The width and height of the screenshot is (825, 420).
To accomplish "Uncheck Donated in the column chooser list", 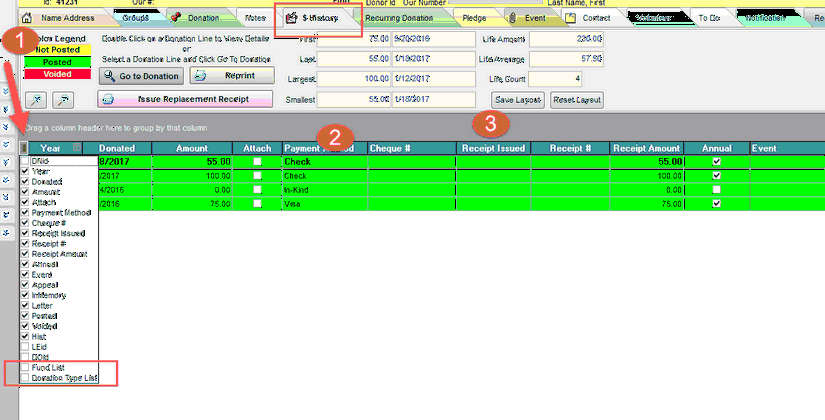I will click(x=25, y=182).
